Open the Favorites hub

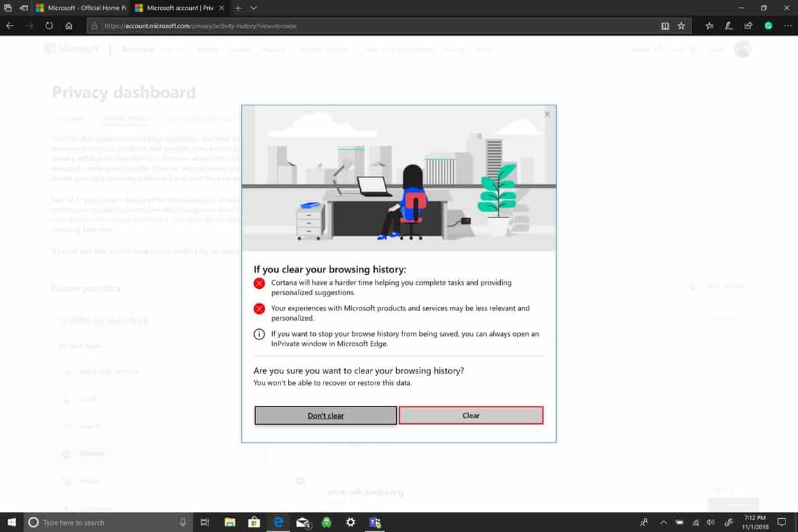[x=709, y=26]
